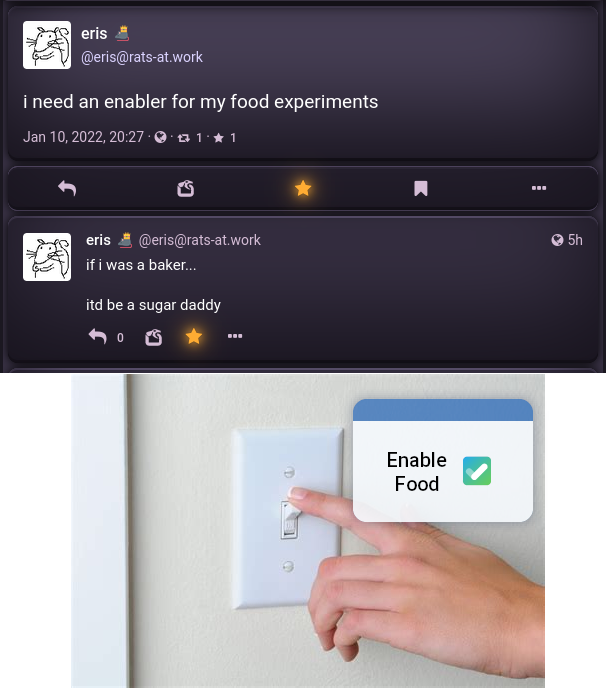Toggle the Enable Food checkbox
The height and width of the screenshot is (688, 606).
point(477,471)
